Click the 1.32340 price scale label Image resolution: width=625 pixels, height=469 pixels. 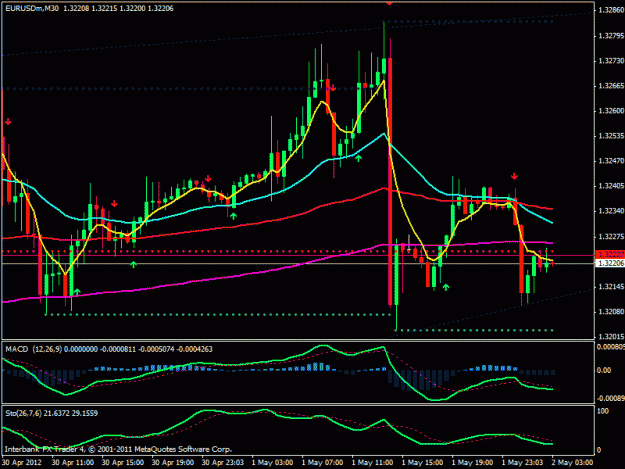click(611, 211)
